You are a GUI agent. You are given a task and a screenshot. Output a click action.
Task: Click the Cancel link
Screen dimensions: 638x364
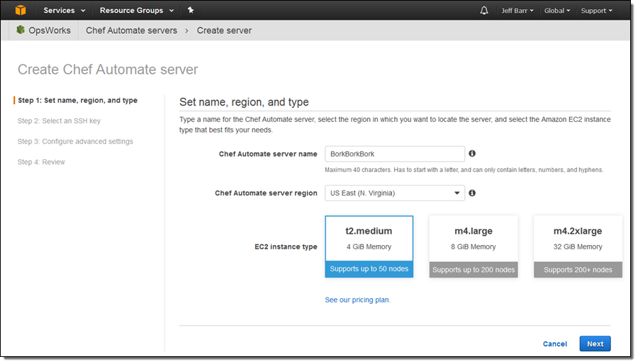[x=554, y=344]
